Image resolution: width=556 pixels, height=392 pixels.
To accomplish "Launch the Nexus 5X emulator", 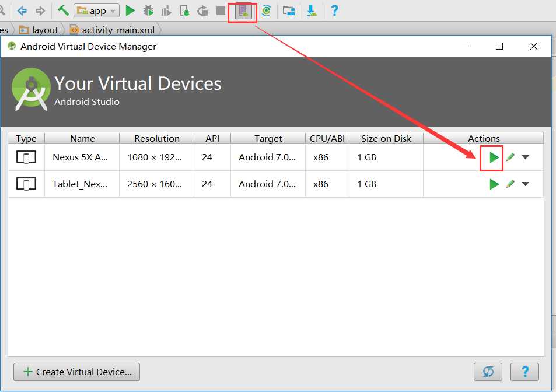I will coord(494,157).
